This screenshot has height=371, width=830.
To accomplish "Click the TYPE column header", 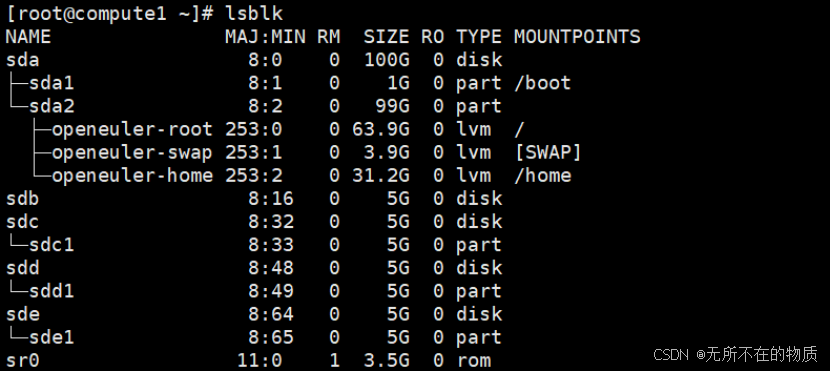I will pos(479,37).
